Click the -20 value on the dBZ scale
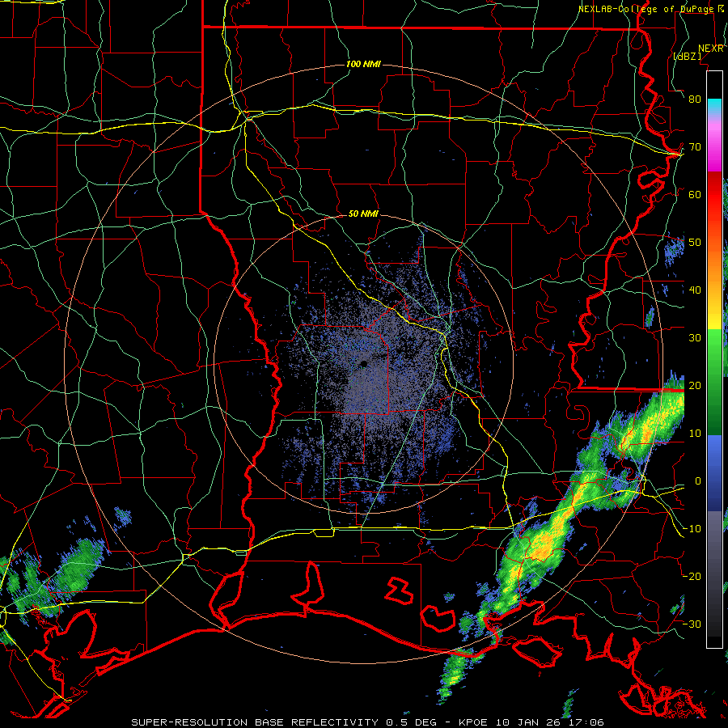 [692, 576]
